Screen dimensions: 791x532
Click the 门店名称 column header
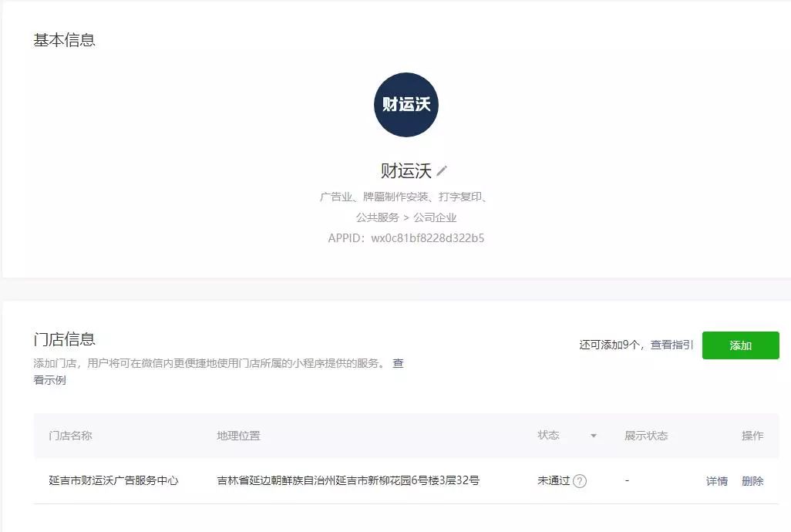pos(71,436)
